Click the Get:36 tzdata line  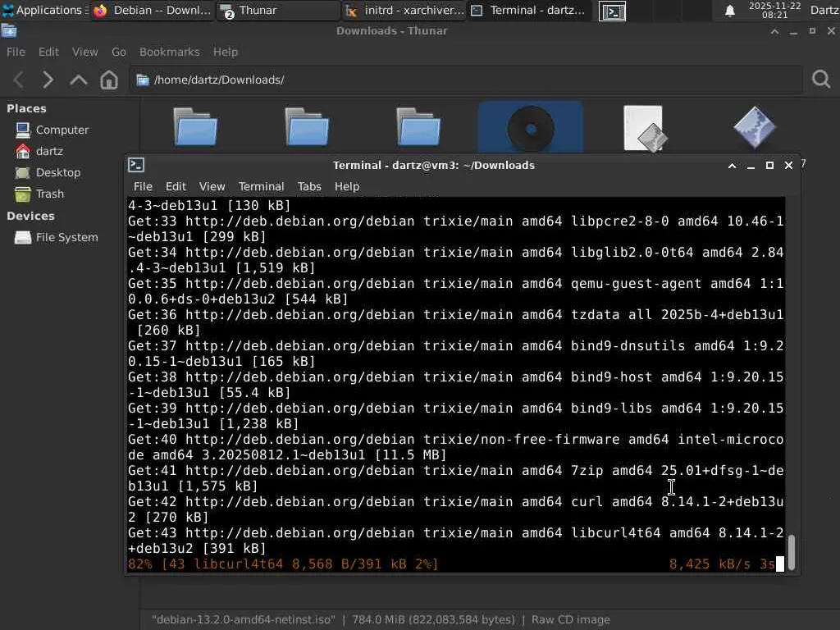[455, 322]
